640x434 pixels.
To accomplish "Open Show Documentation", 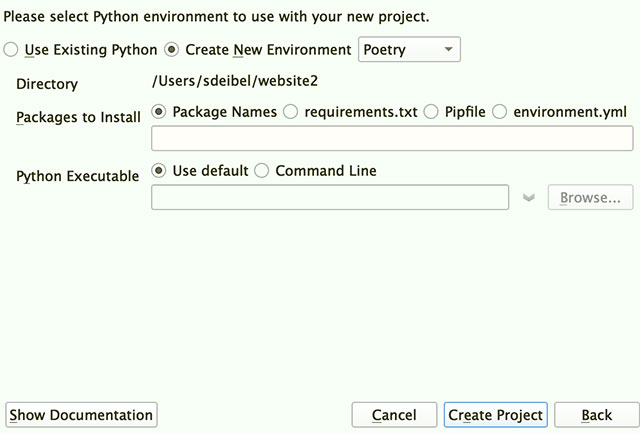I will pyautogui.click(x=82, y=415).
